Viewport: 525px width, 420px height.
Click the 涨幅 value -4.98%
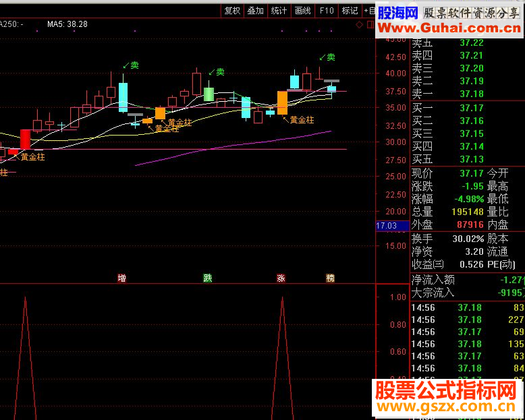pyautogui.click(x=469, y=199)
